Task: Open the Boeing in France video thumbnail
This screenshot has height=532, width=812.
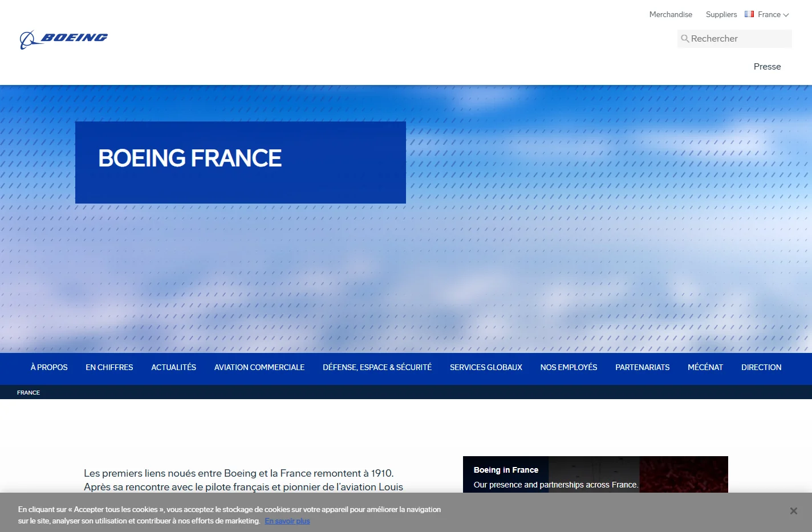Action: pyautogui.click(x=595, y=474)
